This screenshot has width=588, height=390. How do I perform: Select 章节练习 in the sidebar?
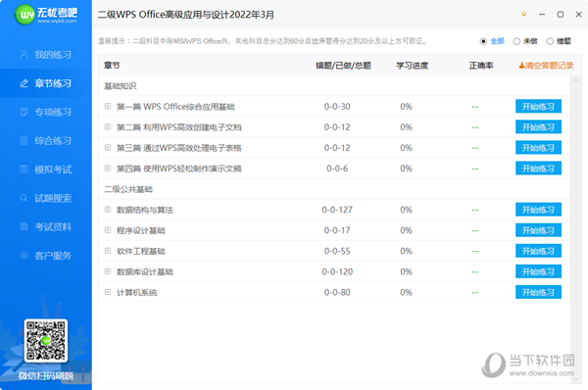click(x=46, y=83)
